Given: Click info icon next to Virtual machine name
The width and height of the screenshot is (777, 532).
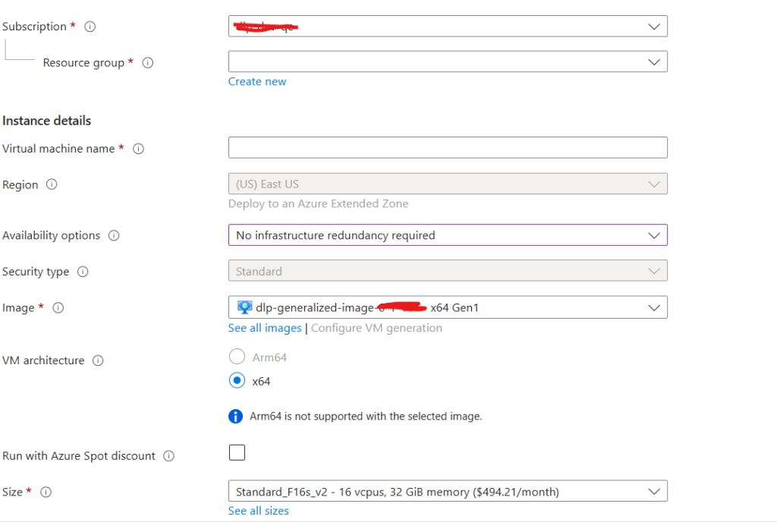Looking at the screenshot, I should 138,149.
